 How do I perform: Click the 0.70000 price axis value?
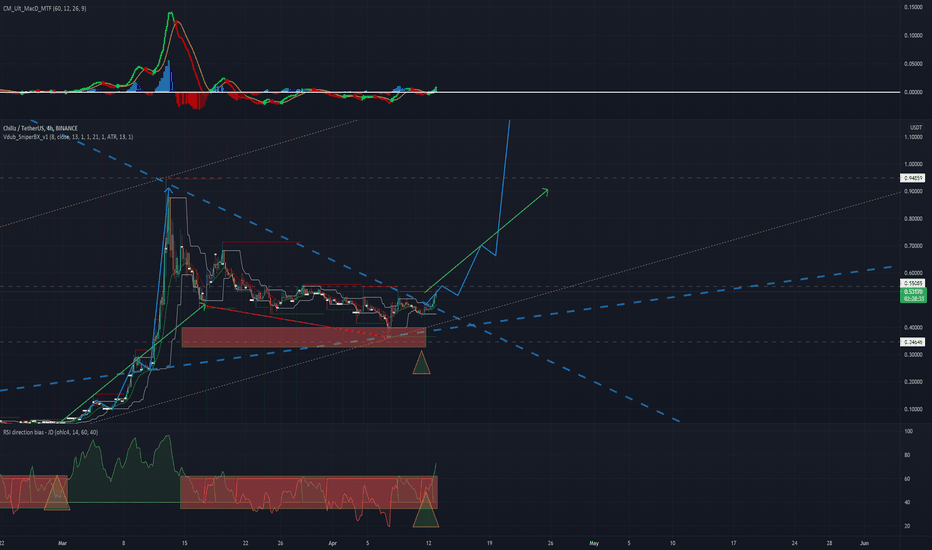[x=913, y=246]
